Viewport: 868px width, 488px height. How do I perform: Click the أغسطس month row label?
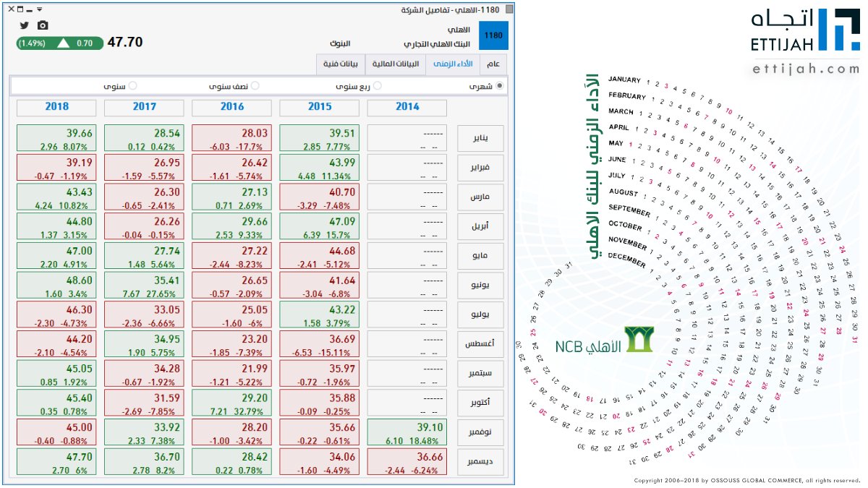482,344
